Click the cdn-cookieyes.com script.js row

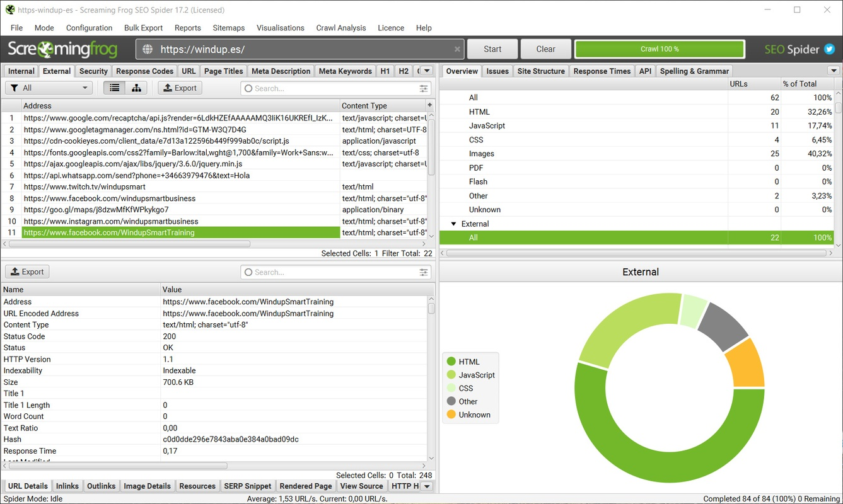214,141
